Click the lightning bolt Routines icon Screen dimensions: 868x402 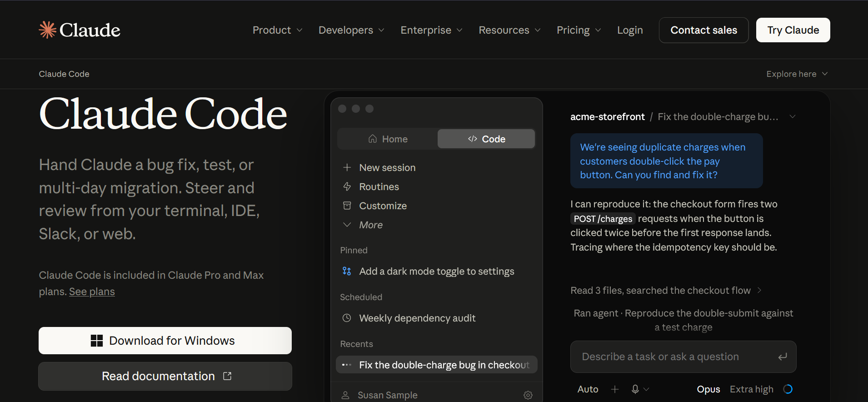coord(347,186)
